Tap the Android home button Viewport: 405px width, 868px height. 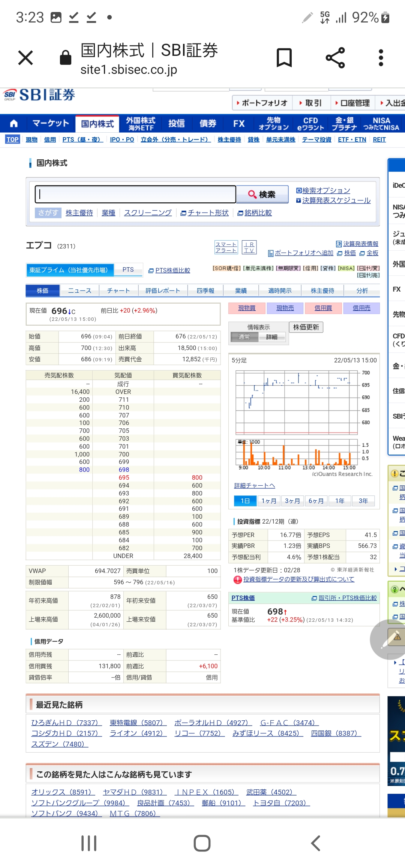pos(202,843)
